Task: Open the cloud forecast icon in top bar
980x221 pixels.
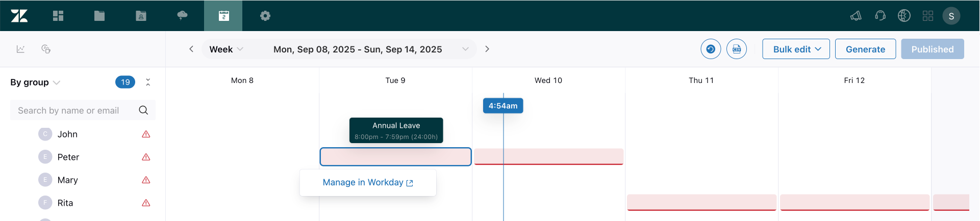Action: (x=182, y=16)
